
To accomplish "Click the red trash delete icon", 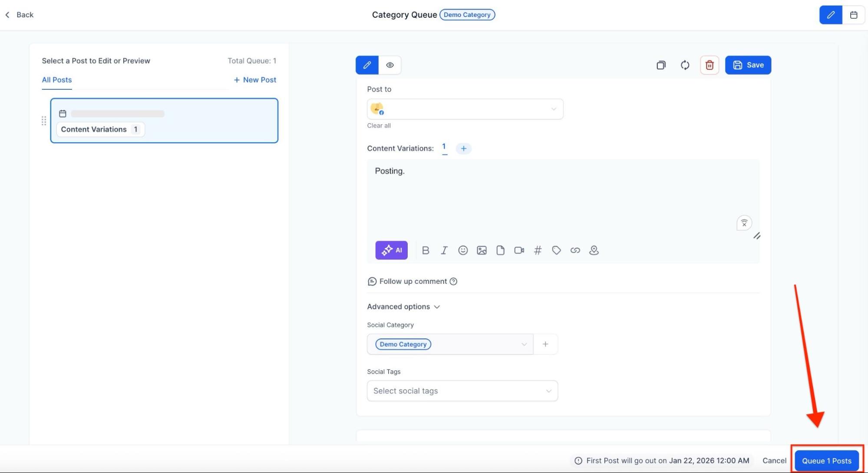I will pos(709,65).
